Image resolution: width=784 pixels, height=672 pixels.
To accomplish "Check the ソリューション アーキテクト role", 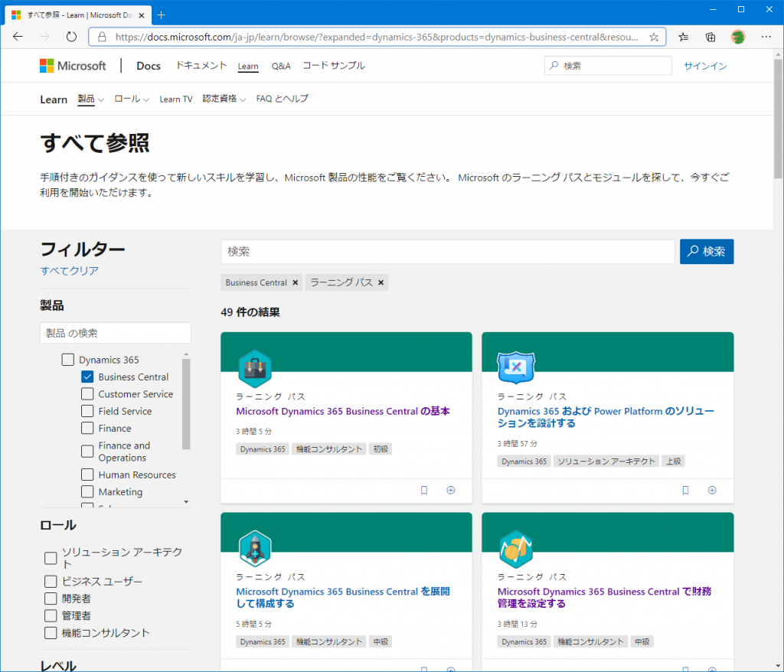I will tap(51, 558).
